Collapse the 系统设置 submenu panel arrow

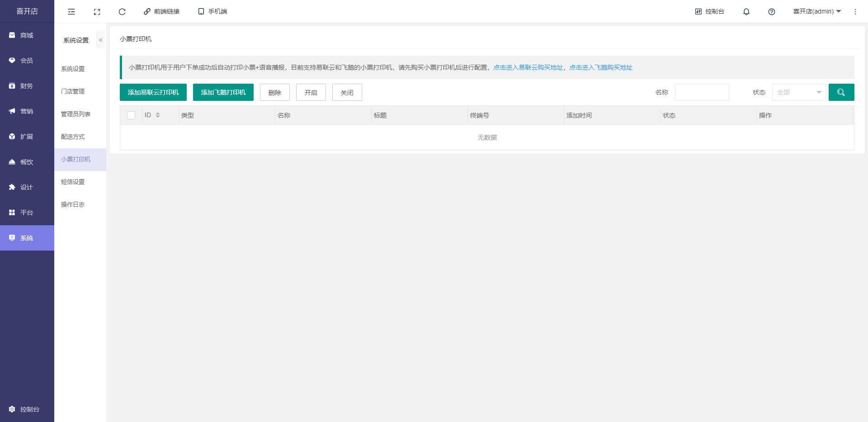pos(100,40)
